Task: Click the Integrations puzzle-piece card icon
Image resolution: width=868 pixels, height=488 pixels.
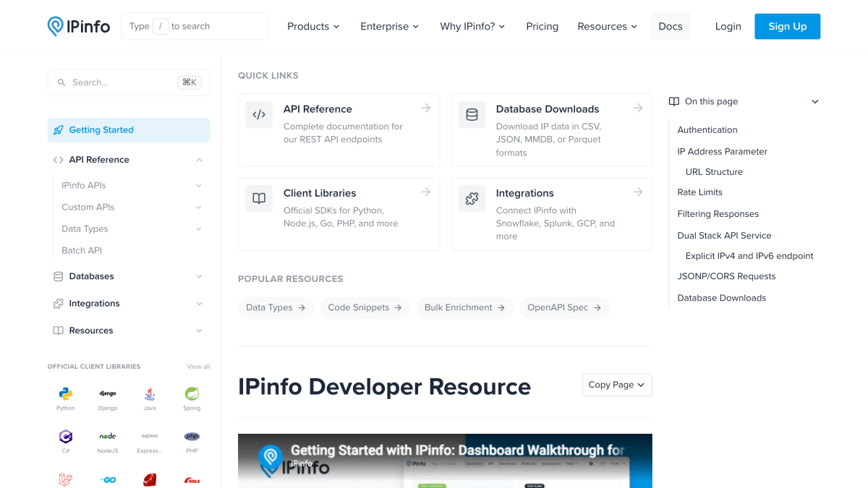Action: click(x=472, y=198)
